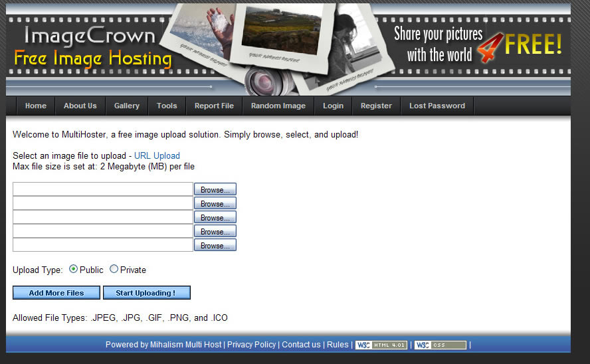
Task: Open the Gallery section
Action: pos(127,106)
